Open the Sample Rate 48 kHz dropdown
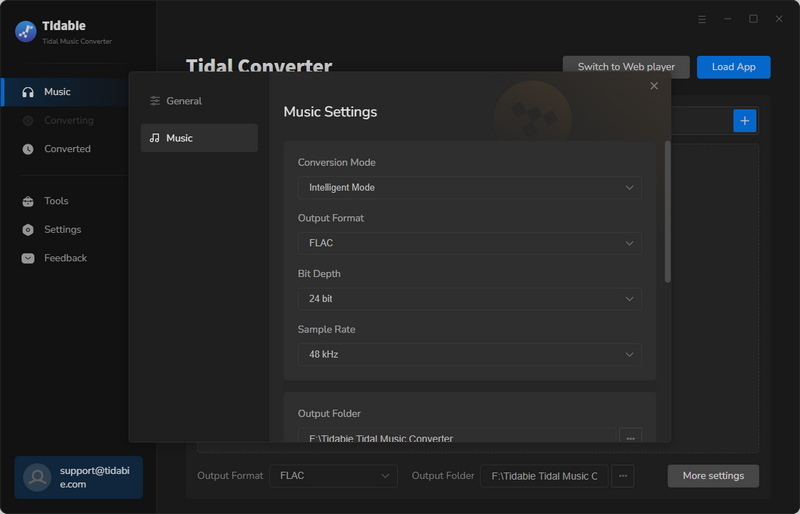The image size is (800, 514). [x=469, y=355]
